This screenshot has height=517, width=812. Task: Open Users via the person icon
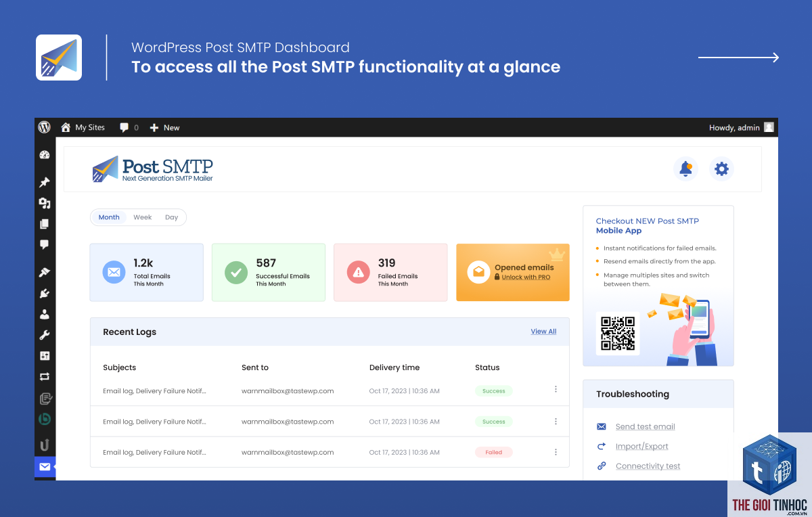(x=45, y=314)
